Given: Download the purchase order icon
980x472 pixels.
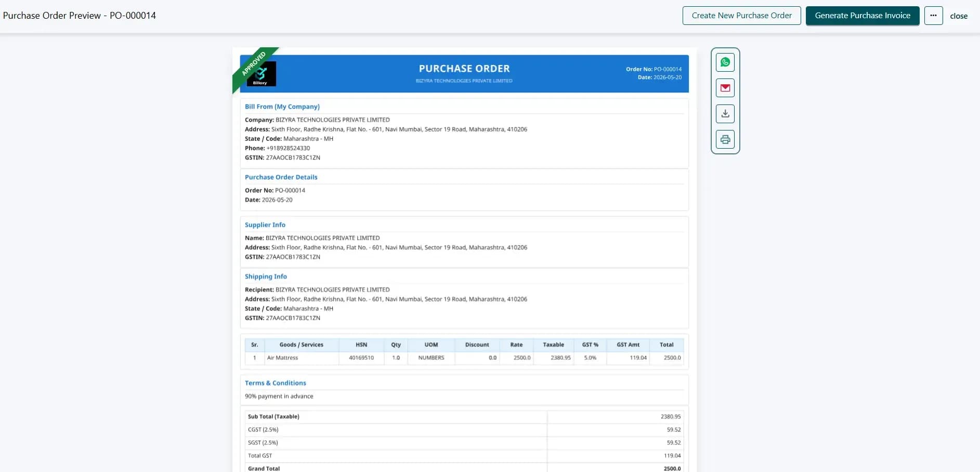Looking at the screenshot, I should pos(725,114).
